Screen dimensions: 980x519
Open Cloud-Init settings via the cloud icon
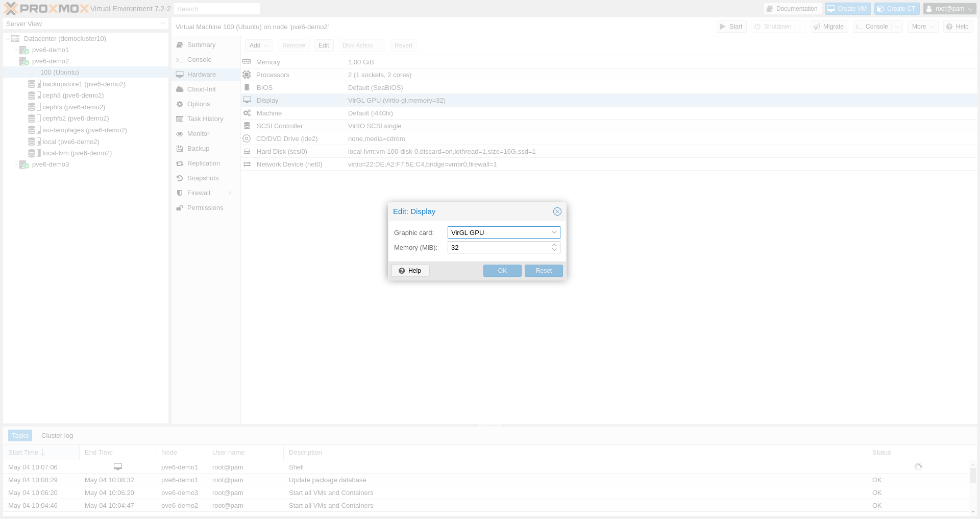180,89
